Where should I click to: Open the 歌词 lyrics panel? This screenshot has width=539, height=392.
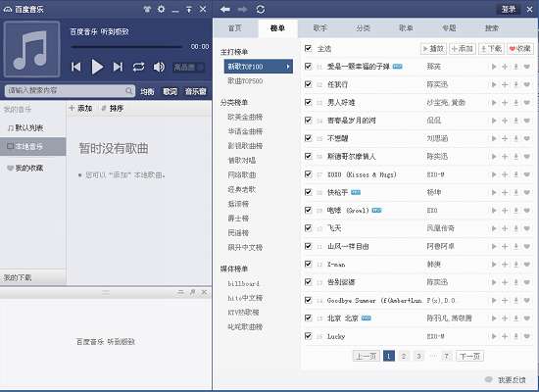click(170, 91)
